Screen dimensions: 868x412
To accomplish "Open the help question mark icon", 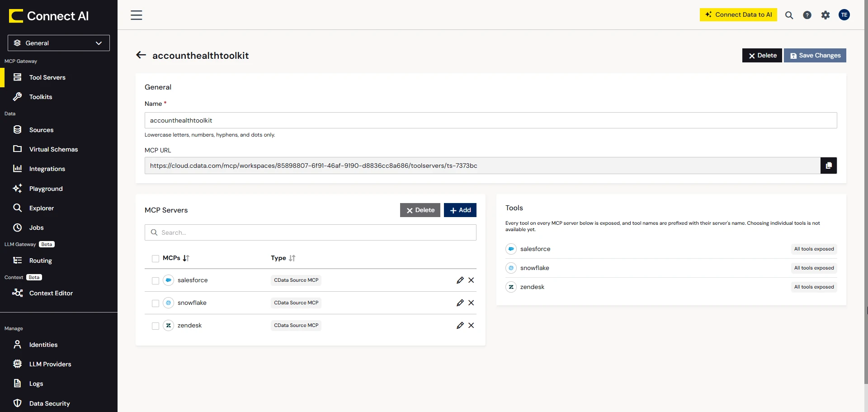I will click(807, 15).
